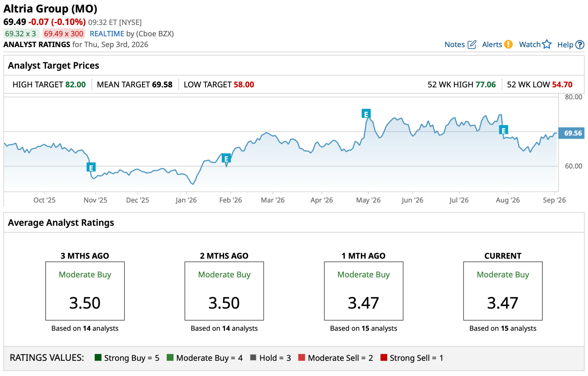Click the Notes link

[454, 45]
